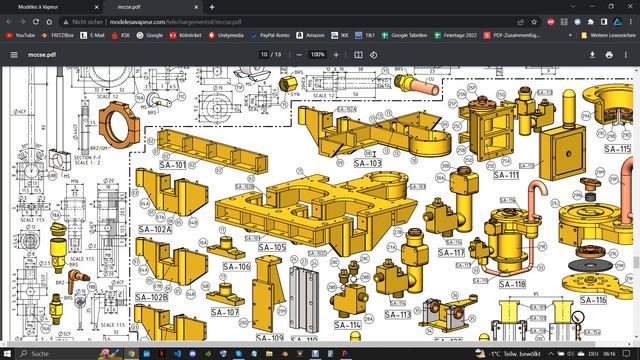Viewport: 640px width, 360px height.
Task: Click the address bar URL
Action: click(176, 22)
